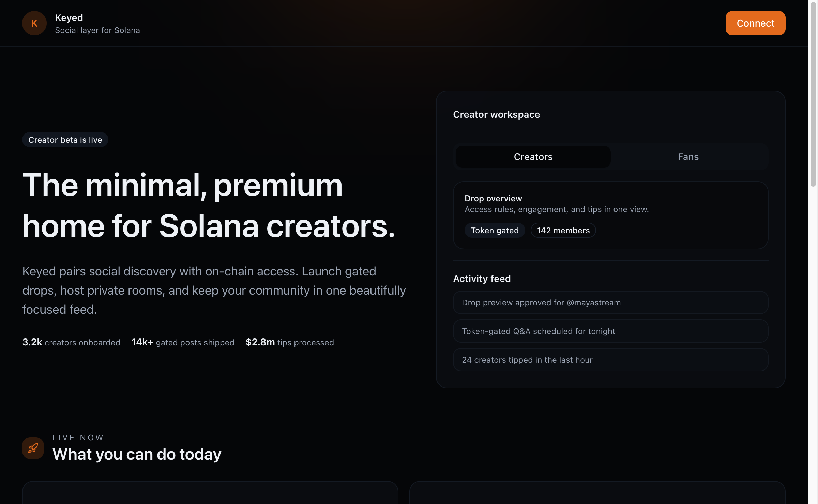Click the "$2.8m tips processed" stat
Viewport: 818px width, 504px height.
[289, 342]
